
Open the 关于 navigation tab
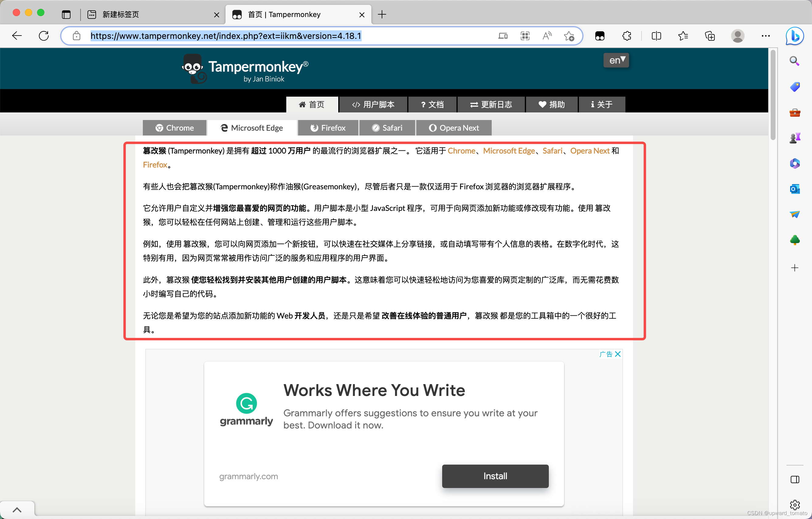602,104
